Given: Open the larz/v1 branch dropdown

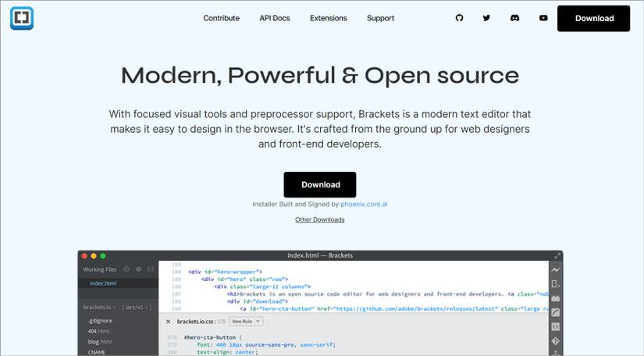Looking at the screenshot, I should click(138, 308).
